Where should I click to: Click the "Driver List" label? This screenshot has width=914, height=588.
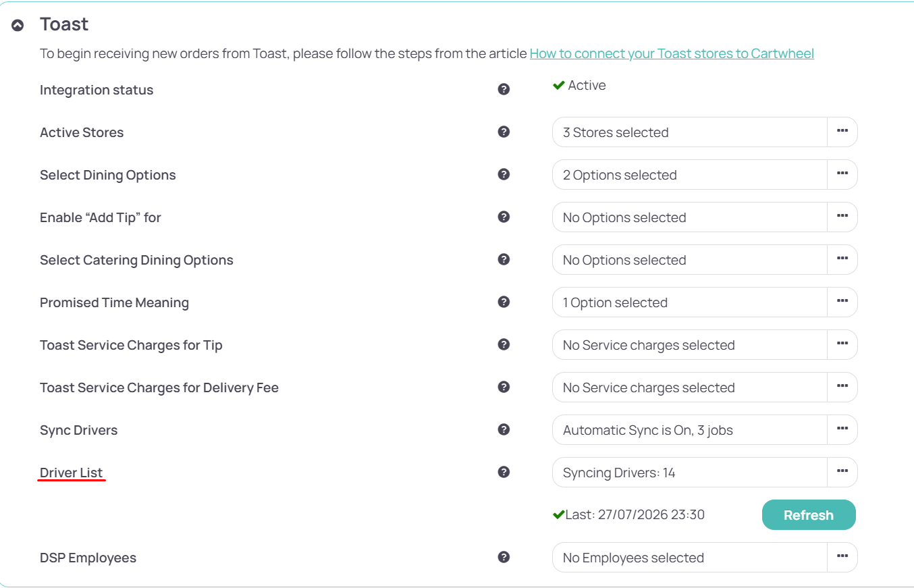click(x=72, y=473)
